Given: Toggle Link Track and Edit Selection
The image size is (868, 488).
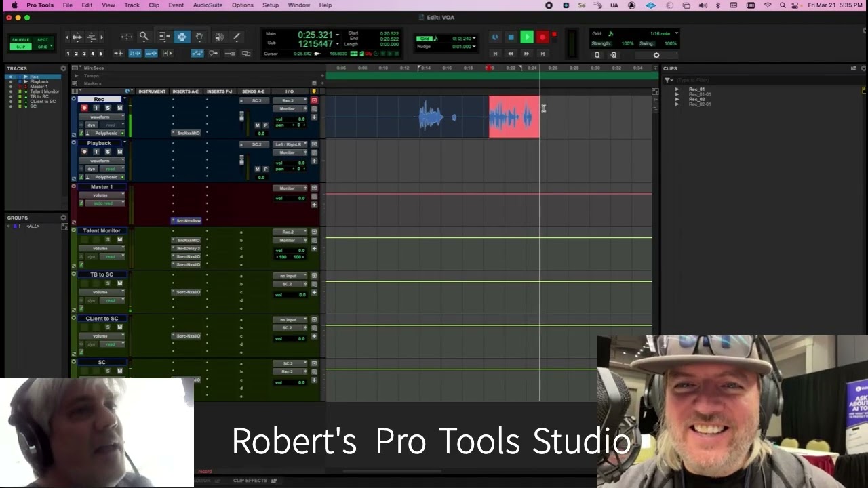Looking at the screenshot, I should (151, 53).
